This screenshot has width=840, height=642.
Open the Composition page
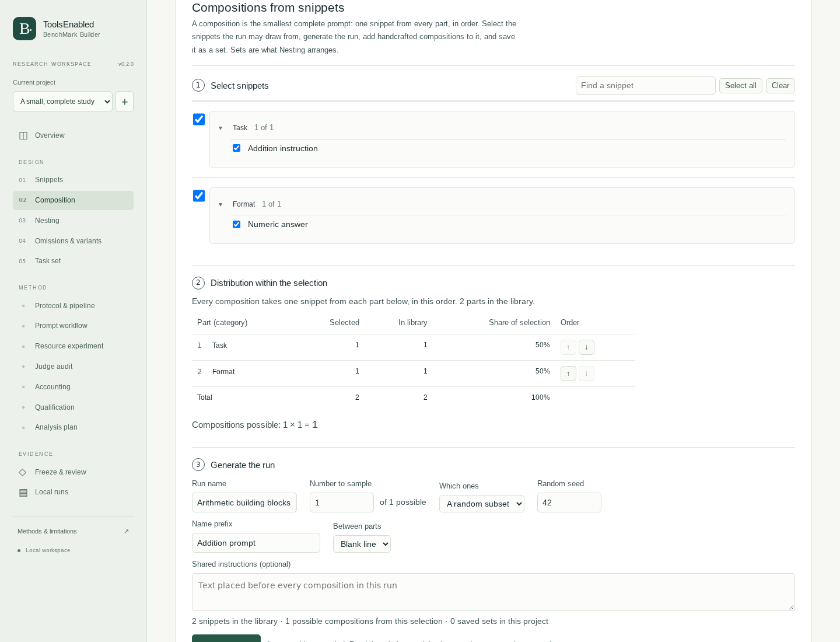tap(73, 200)
